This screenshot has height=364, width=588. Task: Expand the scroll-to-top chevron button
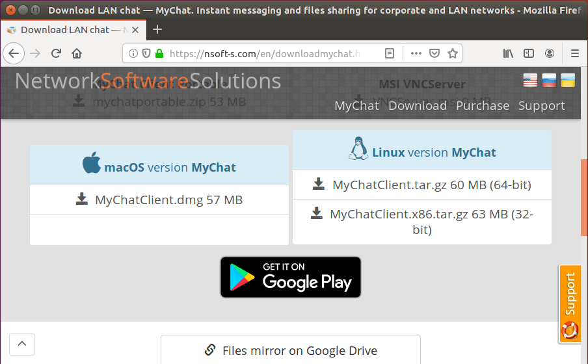pyautogui.click(x=22, y=344)
